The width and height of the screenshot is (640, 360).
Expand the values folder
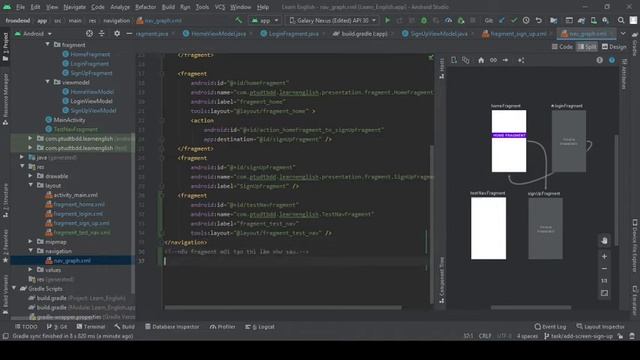[x=30, y=270]
